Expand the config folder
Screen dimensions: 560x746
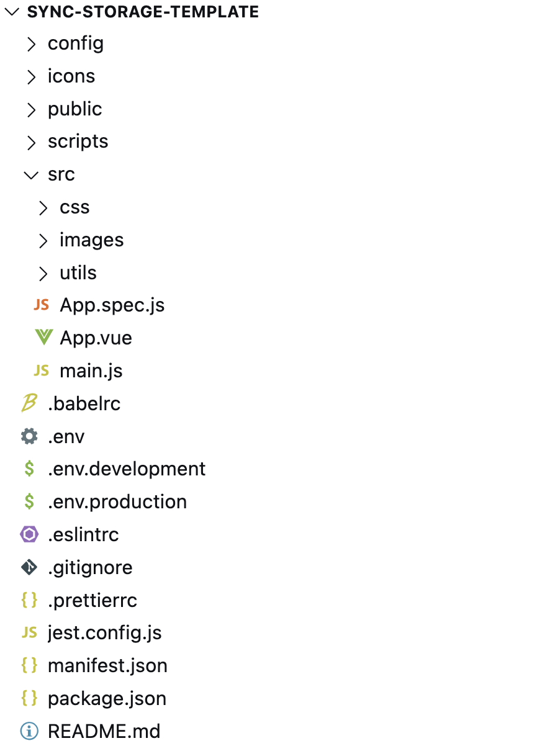click(32, 43)
